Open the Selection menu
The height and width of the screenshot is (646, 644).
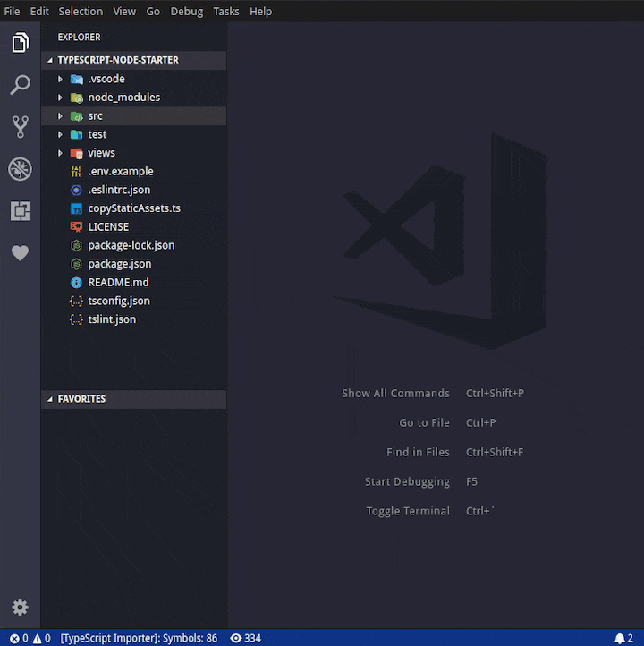tap(80, 12)
